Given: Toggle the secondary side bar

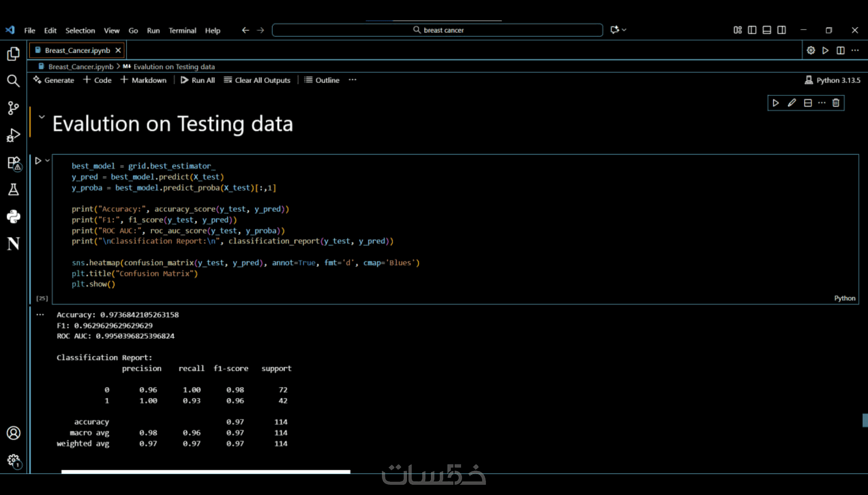Looking at the screenshot, I should [782, 30].
